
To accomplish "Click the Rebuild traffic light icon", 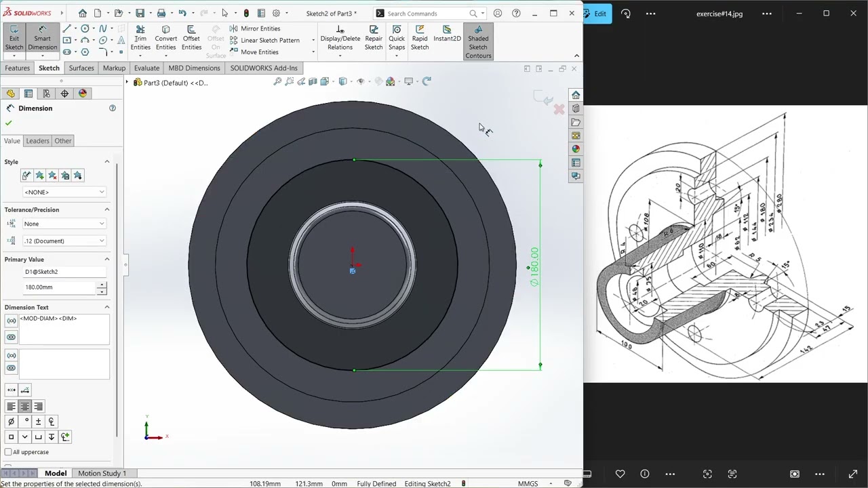I will coord(246,13).
